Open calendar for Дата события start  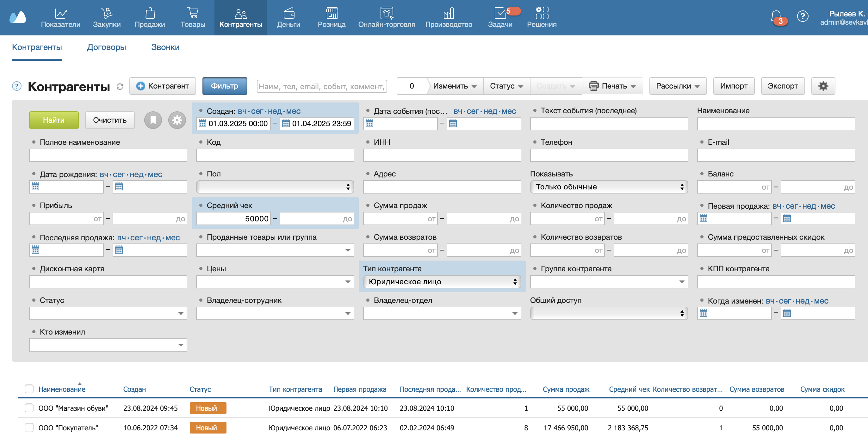369,123
